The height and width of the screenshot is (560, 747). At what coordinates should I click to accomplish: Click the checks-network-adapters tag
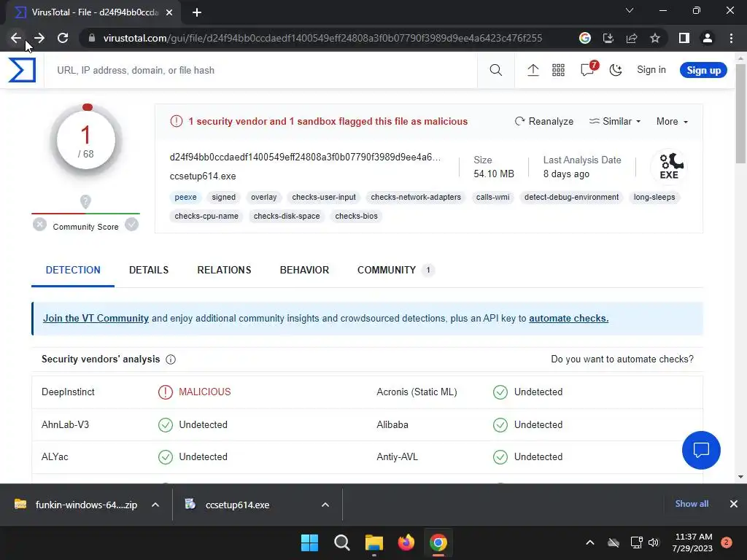pyautogui.click(x=416, y=197)
